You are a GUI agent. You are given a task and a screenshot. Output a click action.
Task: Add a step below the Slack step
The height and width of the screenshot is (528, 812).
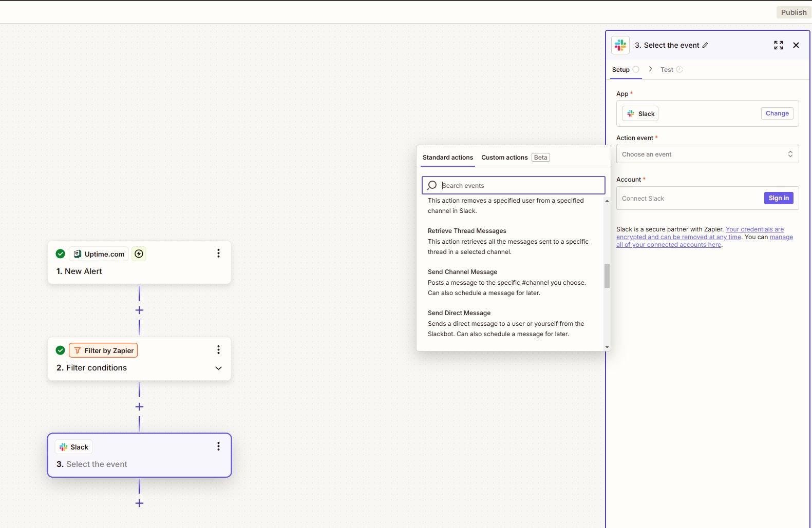[139, 503]
